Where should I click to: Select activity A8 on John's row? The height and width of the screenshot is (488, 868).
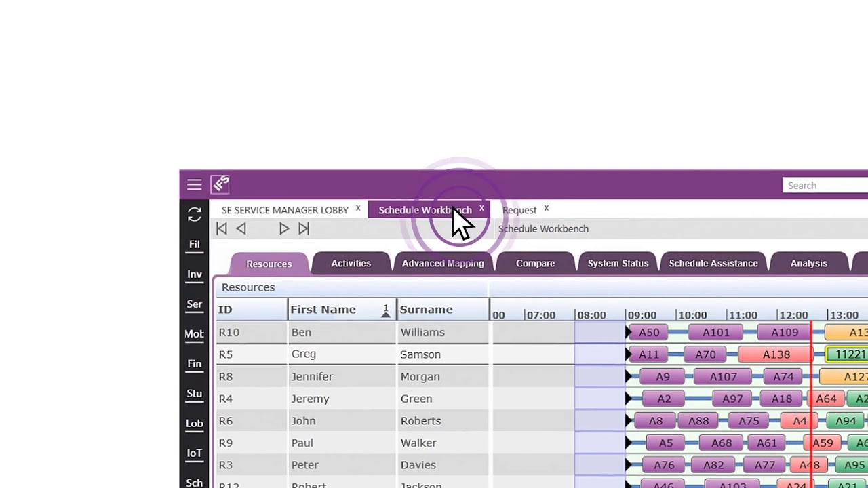(x=656, y=421)
